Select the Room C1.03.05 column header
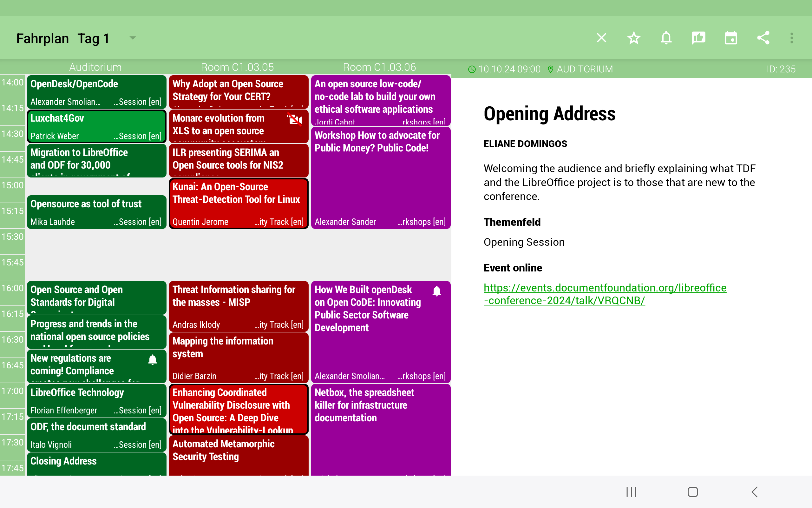812x508 pixels. 238,67
